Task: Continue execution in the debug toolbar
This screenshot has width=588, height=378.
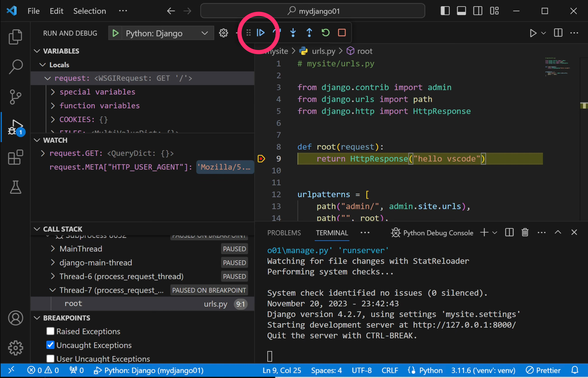Action: point(261,33)
